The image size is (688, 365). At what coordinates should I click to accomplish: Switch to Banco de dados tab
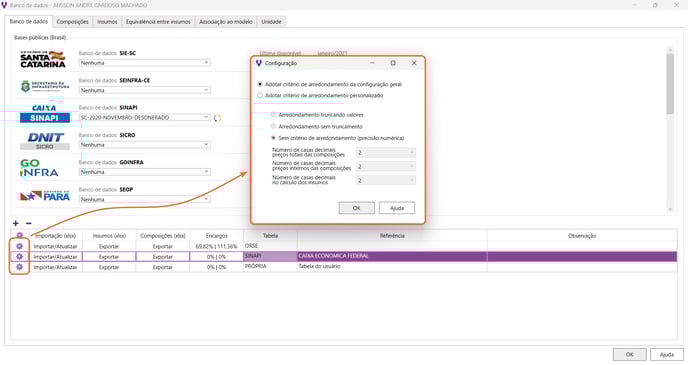coord(29,21)
